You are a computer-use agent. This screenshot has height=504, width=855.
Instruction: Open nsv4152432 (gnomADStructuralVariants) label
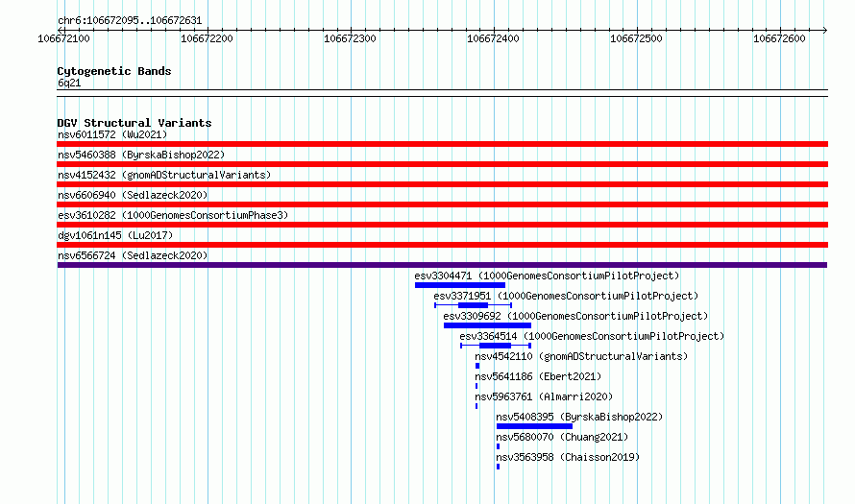click(x=164, y=175)
